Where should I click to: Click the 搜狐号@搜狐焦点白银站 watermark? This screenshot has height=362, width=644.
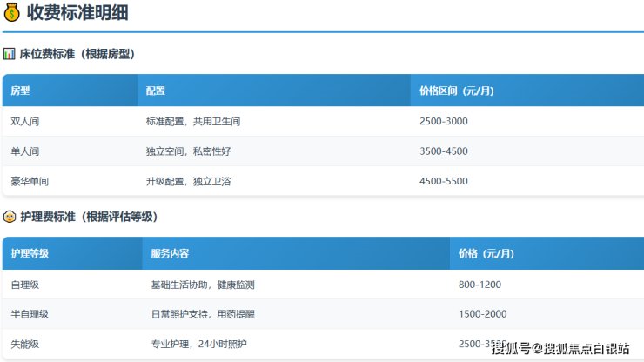[x=560, y=349]
